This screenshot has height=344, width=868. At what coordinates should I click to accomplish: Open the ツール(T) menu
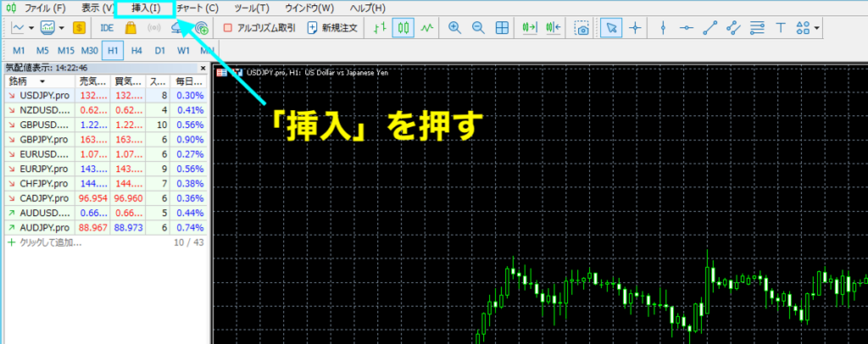(x=251, y=8)
